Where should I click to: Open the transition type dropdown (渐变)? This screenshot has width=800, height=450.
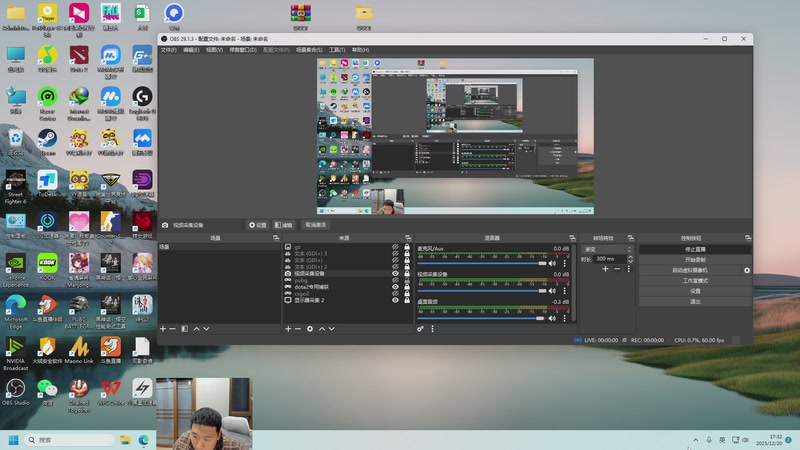point(607,249)
